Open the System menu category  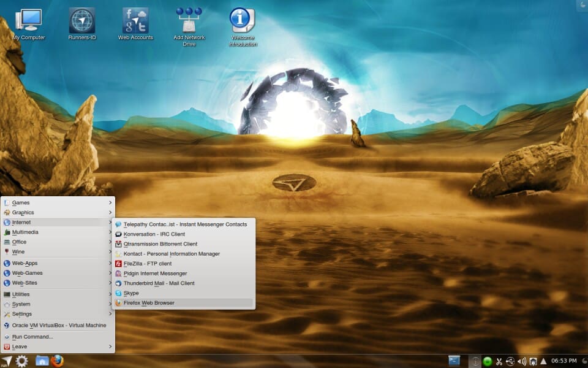click(58, 304)
